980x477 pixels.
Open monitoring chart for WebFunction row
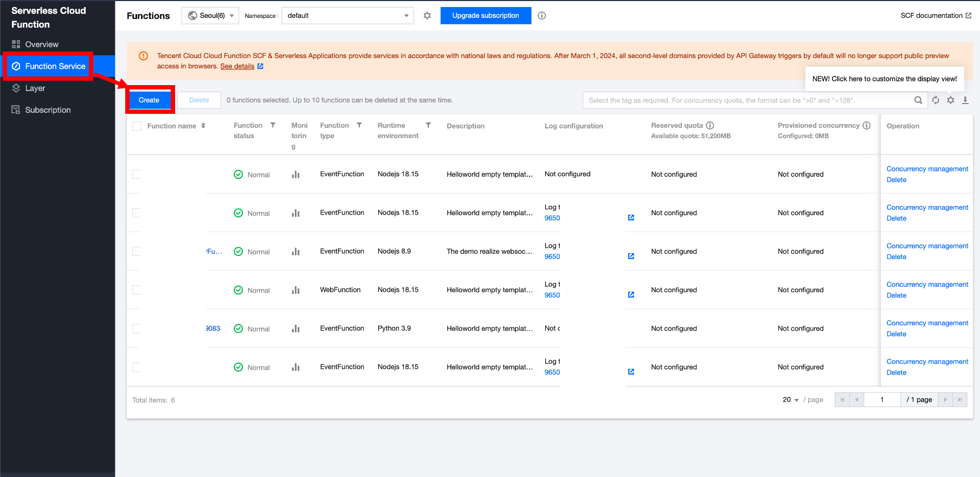[x=295, y=290]
